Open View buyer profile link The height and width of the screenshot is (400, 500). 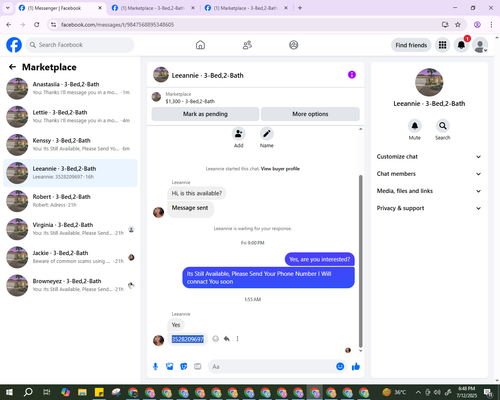pyautogui.click(x=280, y=169)
